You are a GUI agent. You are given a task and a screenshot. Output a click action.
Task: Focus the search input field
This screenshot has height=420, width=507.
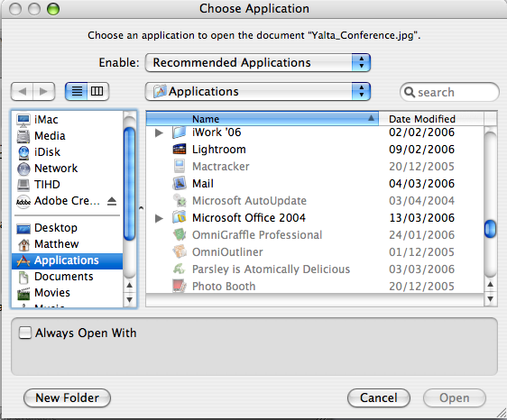pos(449,93)
